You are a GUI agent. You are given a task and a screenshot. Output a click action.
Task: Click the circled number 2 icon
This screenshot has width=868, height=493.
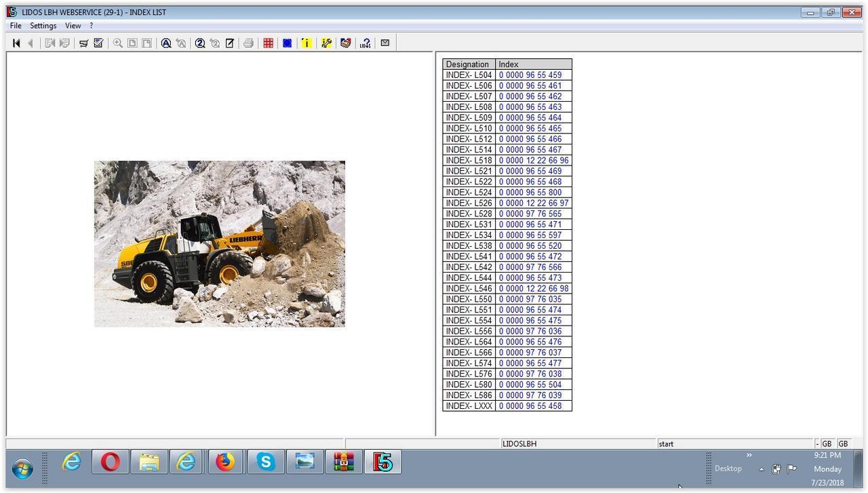coord(200,43)
